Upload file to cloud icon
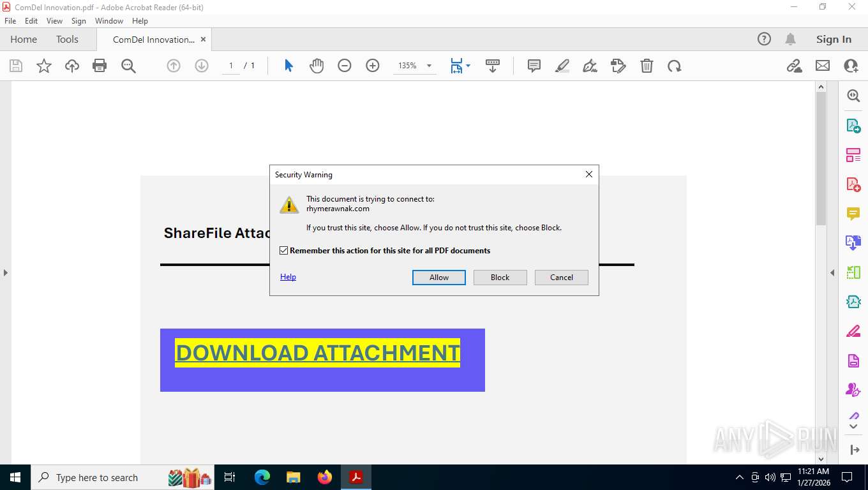This screenshot has width=868, height=490. (72, 66)
